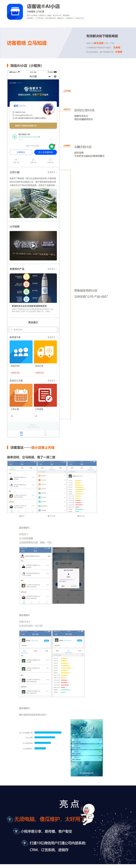Expand 查看更多 next to 我推荐的产品
Image resolution: width=136 pixels, height=868 pixels.
[52, 269]
